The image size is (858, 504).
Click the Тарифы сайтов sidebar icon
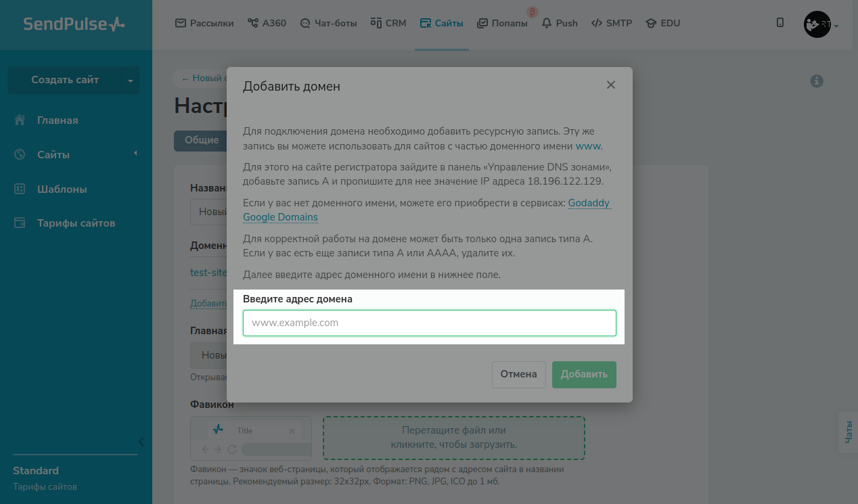click(x=20, y=223)
